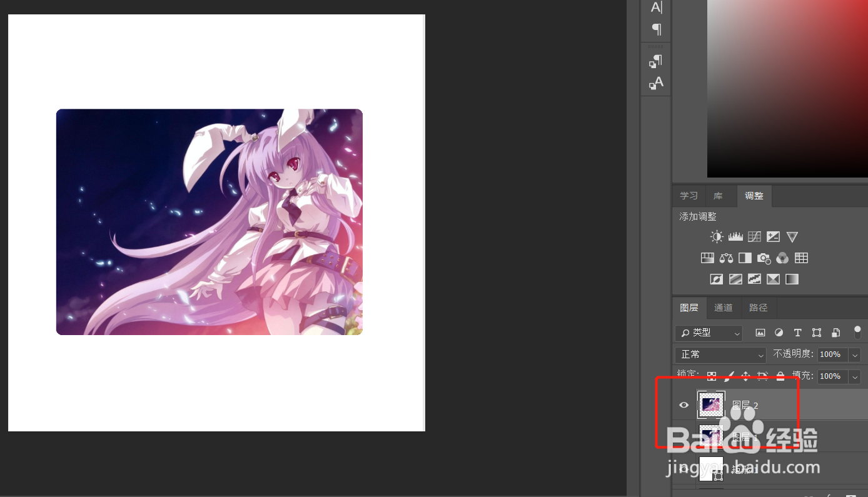This screenshot has height=497, width=868.
Task: Open the 类型 layer filter dropdown
Action: pos(709,333)
